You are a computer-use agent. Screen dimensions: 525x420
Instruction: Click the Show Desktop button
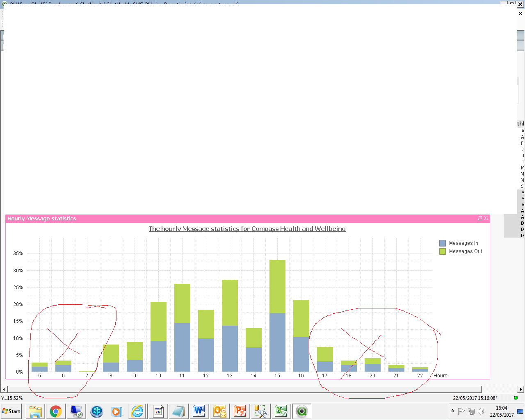520,411
